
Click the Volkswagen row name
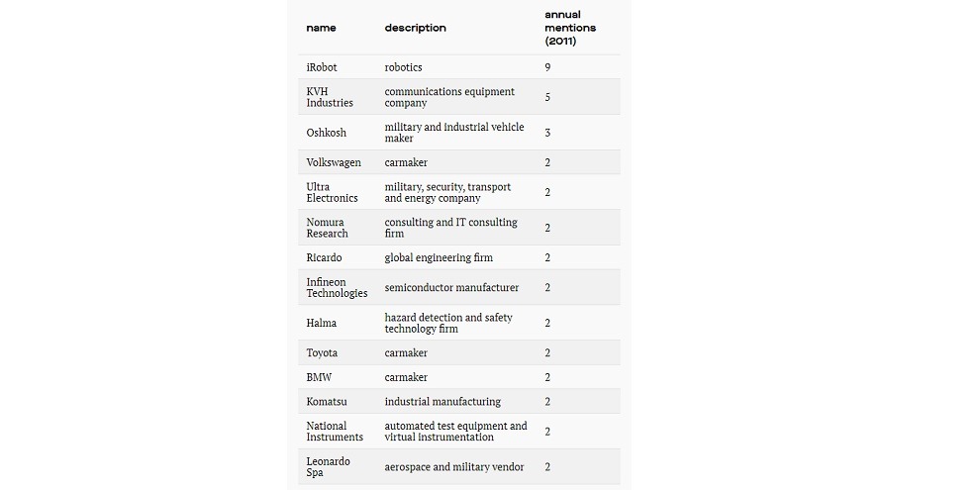tap(334, 162)
